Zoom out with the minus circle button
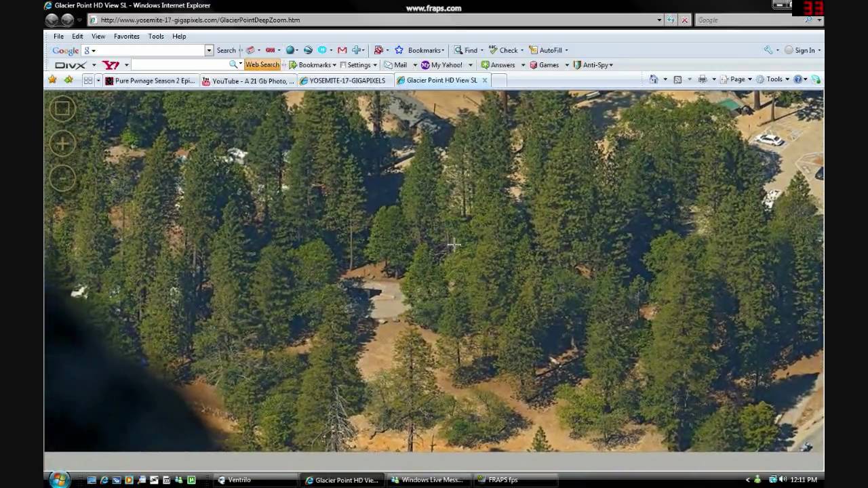Image resolution: width=868 pixels, height=488 pixels. [62, 178]
